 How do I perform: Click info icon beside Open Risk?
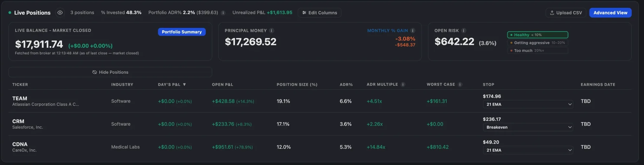pos(464,31)
